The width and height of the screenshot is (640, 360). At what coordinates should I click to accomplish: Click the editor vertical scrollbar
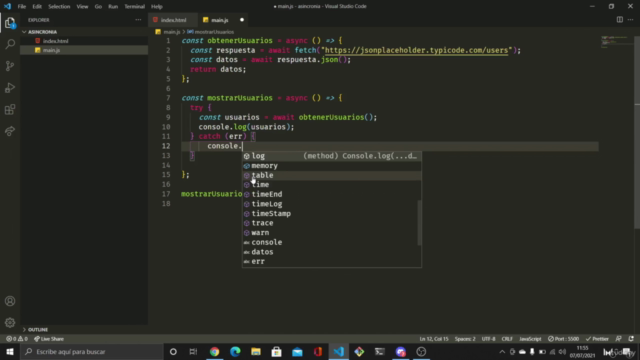637,133
